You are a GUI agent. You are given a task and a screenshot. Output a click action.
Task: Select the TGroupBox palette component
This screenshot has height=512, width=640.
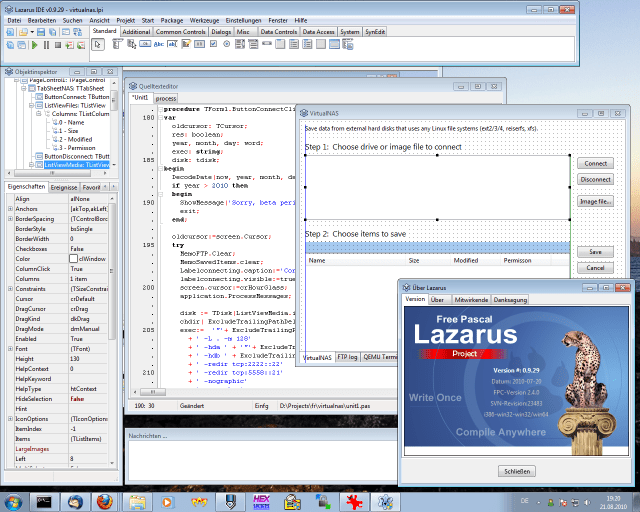280,44
